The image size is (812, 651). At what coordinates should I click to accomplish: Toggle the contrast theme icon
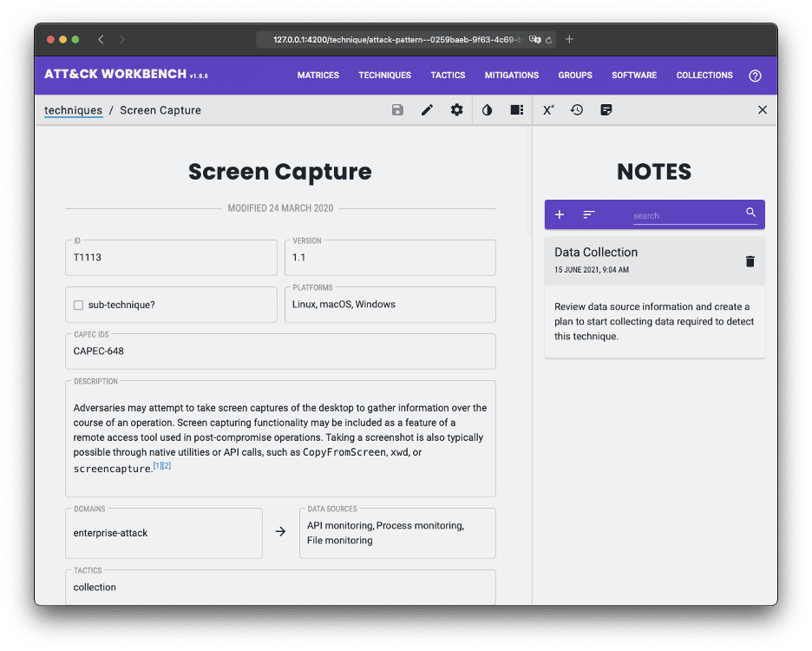(487, 110)
